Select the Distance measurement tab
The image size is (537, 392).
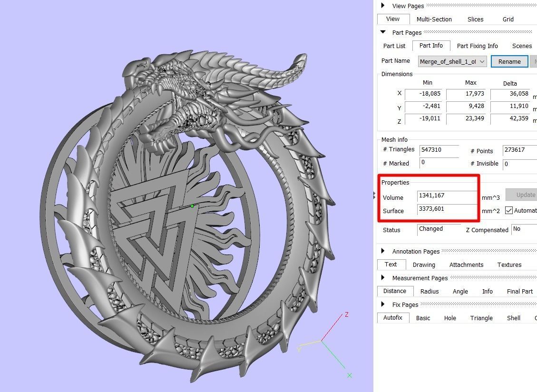(394, 291)
